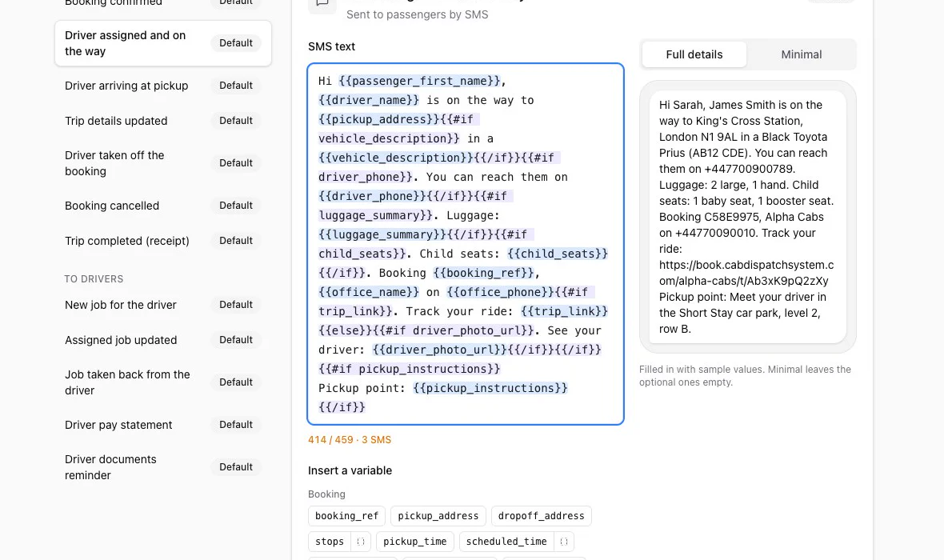Insert the booking_ref variable
This screenshot has height=560, width=944.
pos(346,516)
